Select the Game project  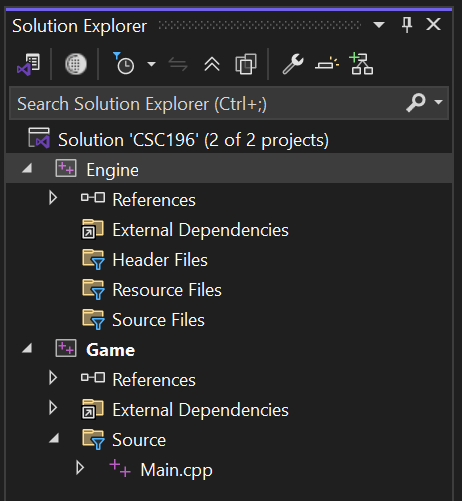[110, 350]
